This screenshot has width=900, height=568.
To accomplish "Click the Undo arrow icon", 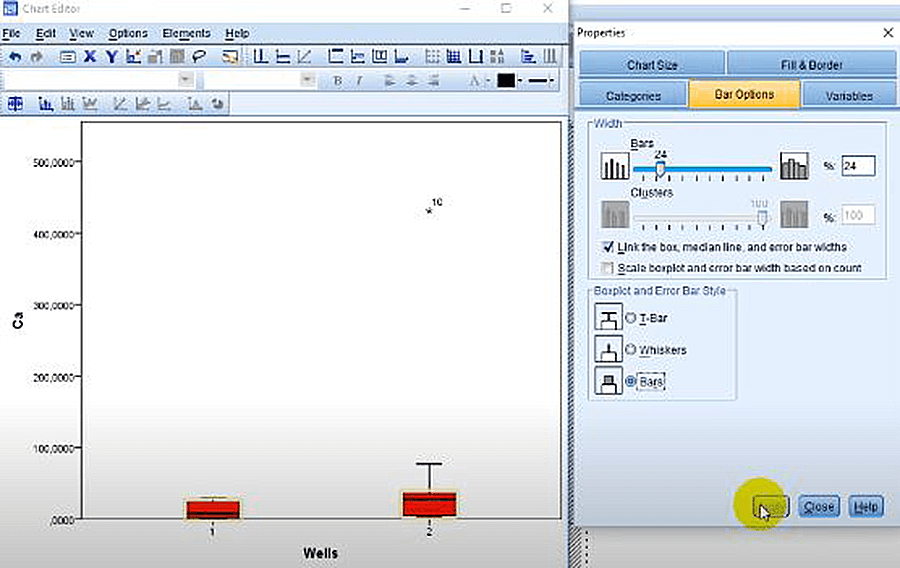I will [14, 56].
